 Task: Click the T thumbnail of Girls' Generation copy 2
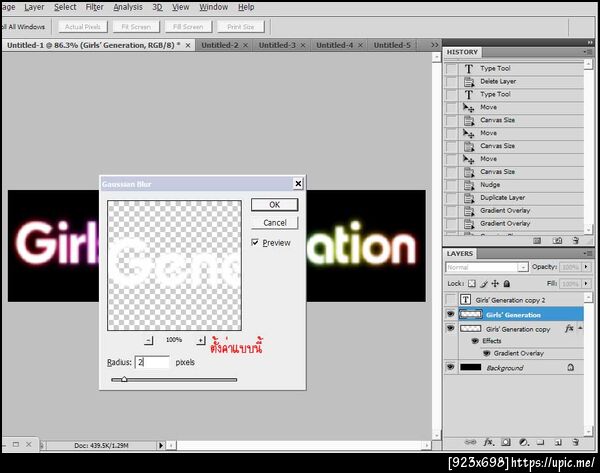pos(465,299)
